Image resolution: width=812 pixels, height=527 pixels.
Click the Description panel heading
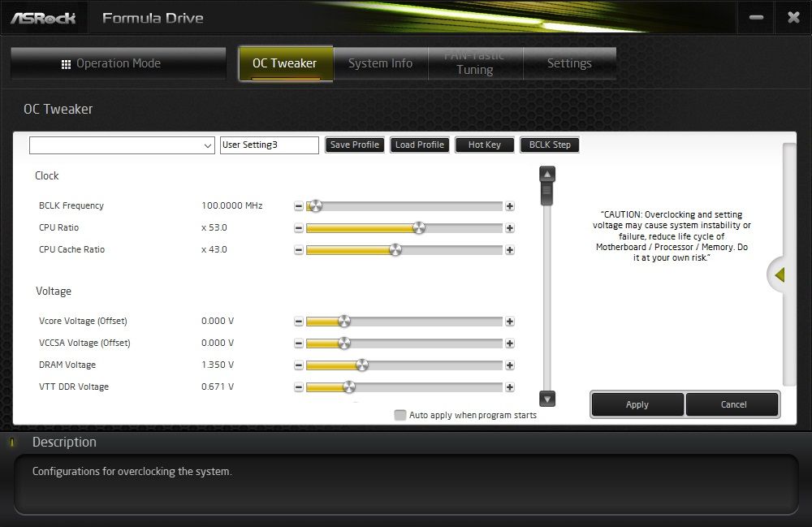coord(64,442)
